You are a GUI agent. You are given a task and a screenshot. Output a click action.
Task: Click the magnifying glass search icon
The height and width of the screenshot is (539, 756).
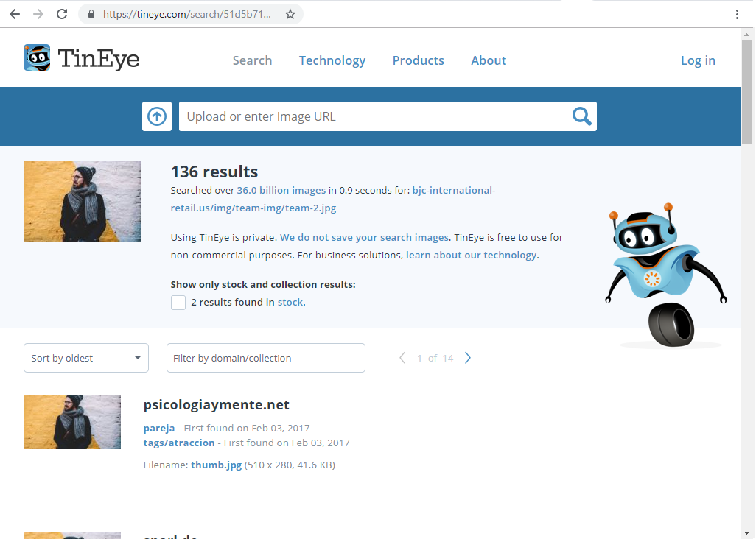click(x=581, y=116)
